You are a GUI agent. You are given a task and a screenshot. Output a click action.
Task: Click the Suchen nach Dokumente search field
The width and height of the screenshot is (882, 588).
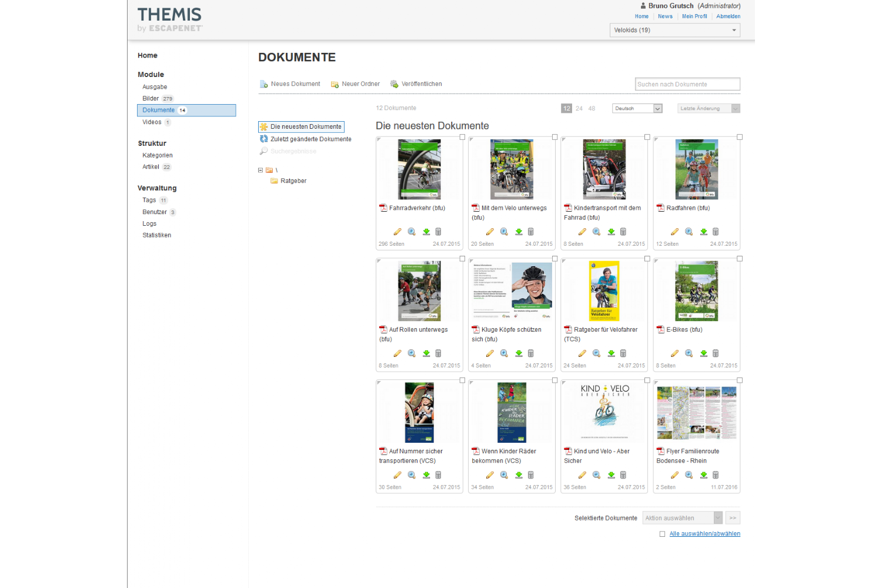coord(687,84)
